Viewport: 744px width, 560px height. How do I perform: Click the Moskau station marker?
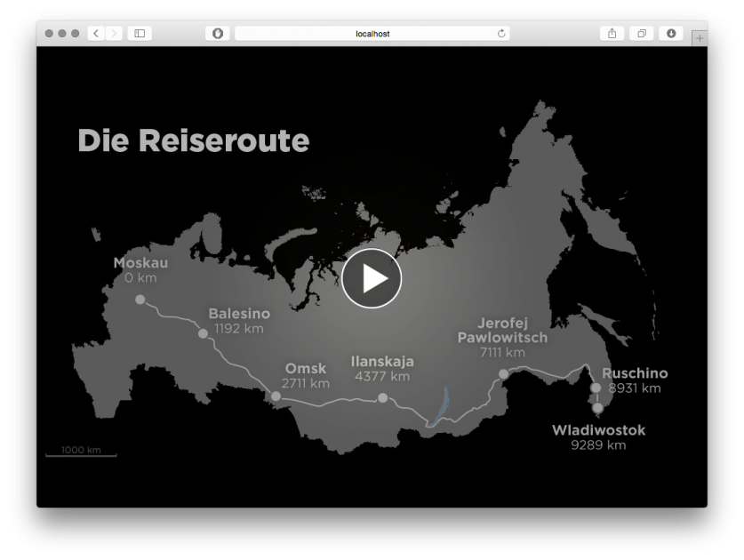click(x=140, y=300)
